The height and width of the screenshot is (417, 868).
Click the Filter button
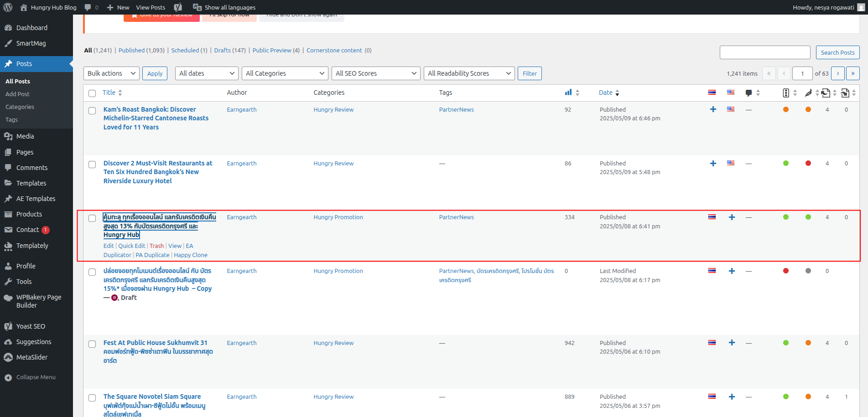click(530, 73)
